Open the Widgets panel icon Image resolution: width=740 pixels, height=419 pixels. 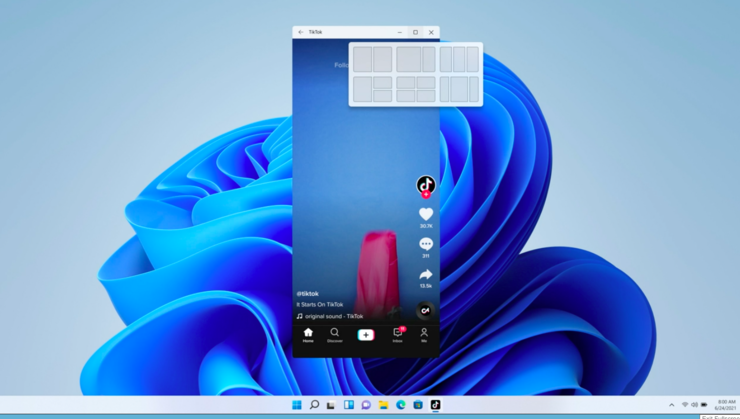click(x=349, y=405)
